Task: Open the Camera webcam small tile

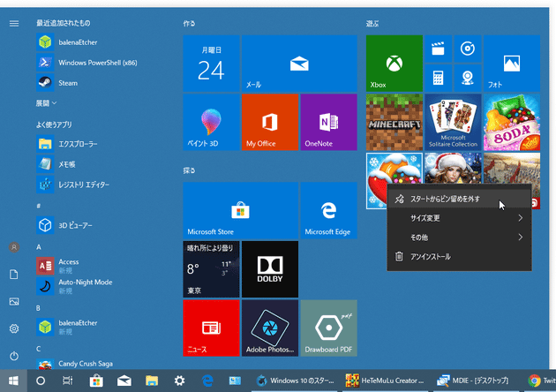Action: (x=468, y=78)
